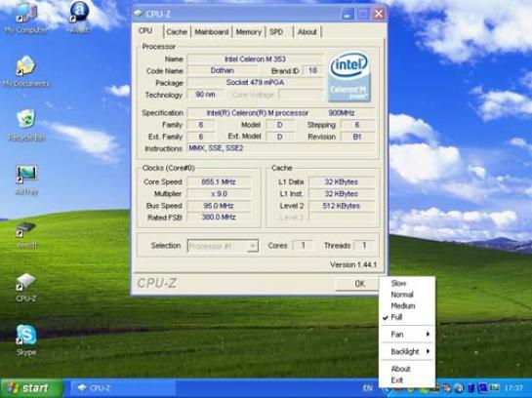Screen dimensions: 532x398
Task: Open the Recycle Bin desktop icon
Action: 26,125
